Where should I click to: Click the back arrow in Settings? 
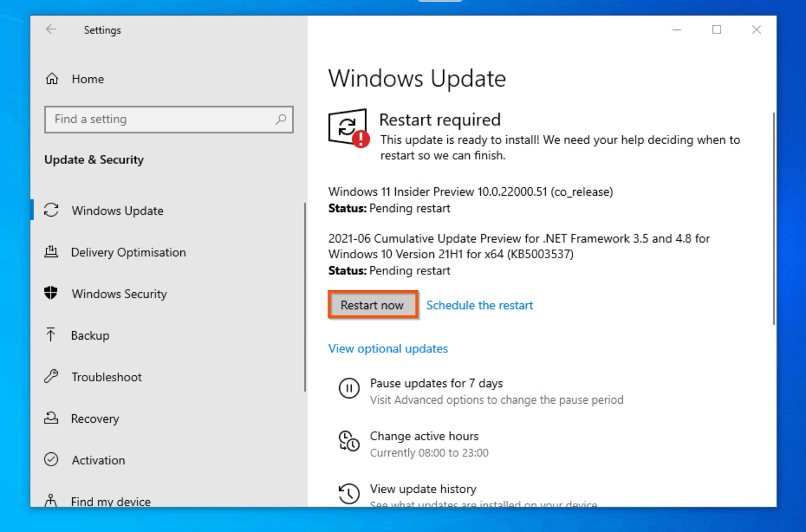click(x=51, y=29)
